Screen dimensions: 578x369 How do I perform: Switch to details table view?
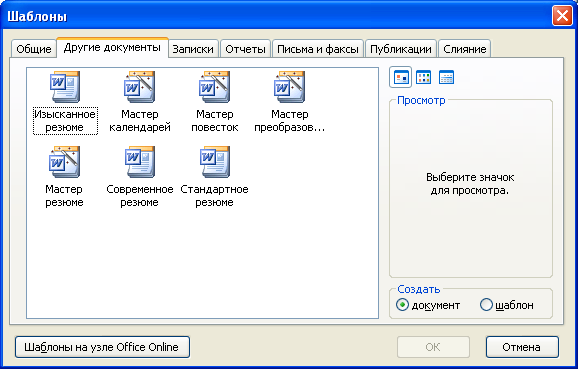point(446,77)
